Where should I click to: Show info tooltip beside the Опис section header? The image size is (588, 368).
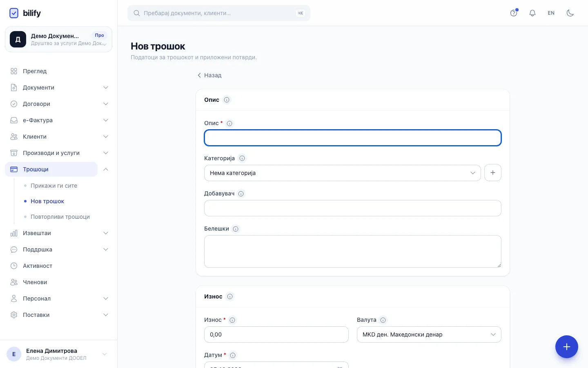227,100
